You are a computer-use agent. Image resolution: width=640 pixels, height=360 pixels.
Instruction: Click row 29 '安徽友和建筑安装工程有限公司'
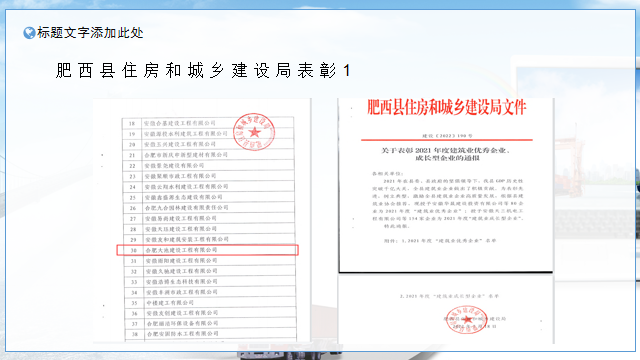tap(209, 239)
